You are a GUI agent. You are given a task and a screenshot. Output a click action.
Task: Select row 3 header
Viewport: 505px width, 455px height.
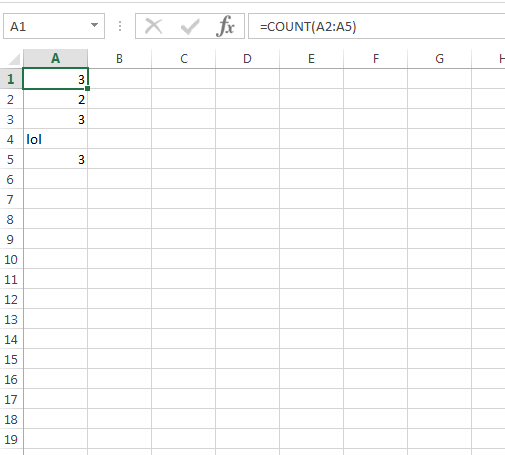(11, 119)
